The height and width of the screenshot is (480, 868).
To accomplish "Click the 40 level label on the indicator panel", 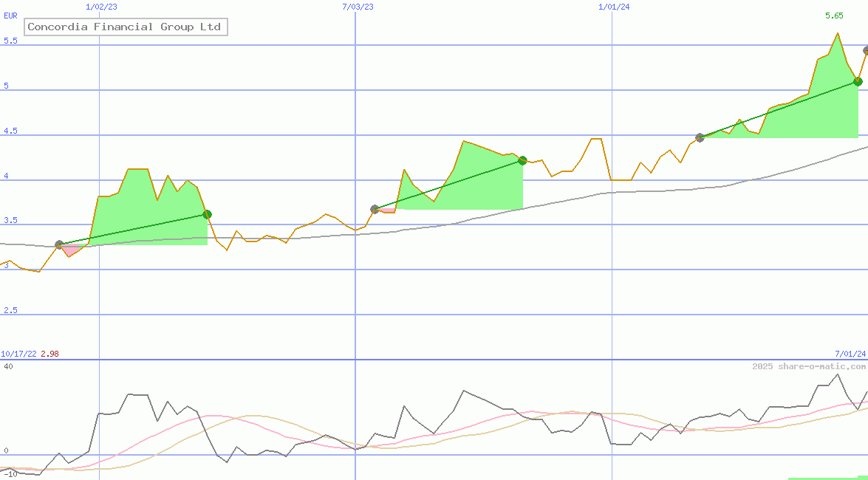I will 8,366.
